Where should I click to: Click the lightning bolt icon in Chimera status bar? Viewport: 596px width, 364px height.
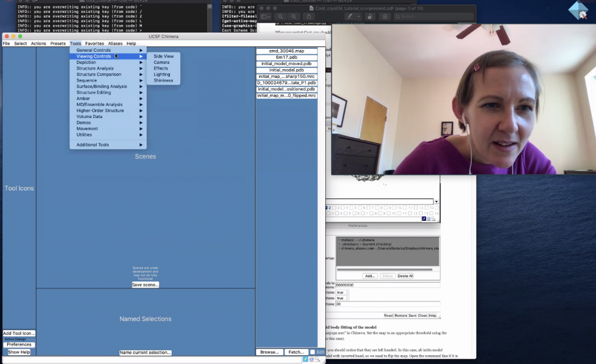[305, 359]
